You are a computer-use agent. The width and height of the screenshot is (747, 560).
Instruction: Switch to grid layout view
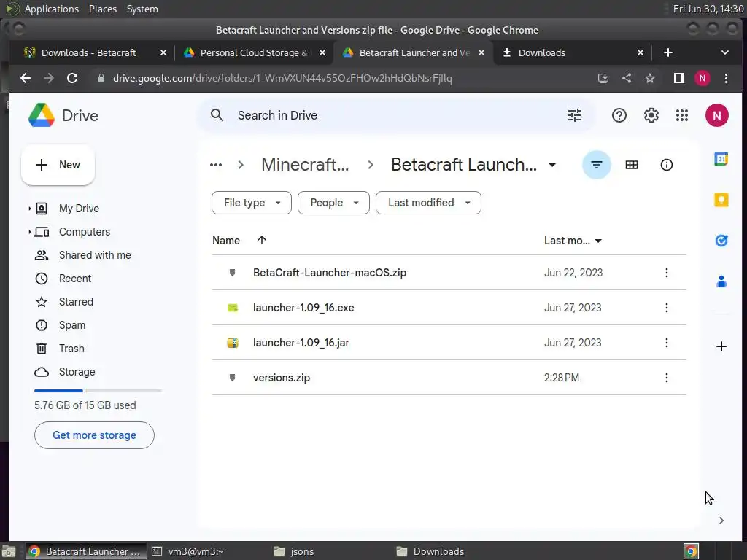click(631, 165)
